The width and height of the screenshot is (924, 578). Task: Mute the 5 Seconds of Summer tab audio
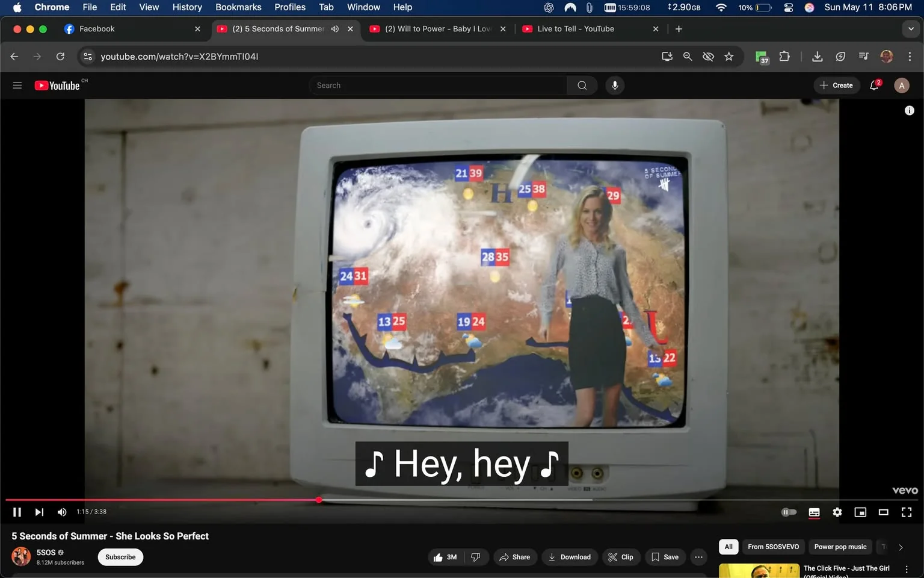click(x=335, y=29)
